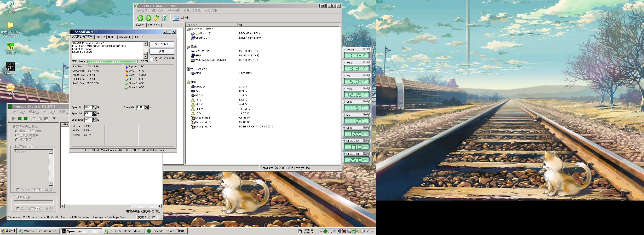Switch to SpeedFan 情報 (Info) tab
The width and height of the screenshot is (644, 235).
pos(111,37)
